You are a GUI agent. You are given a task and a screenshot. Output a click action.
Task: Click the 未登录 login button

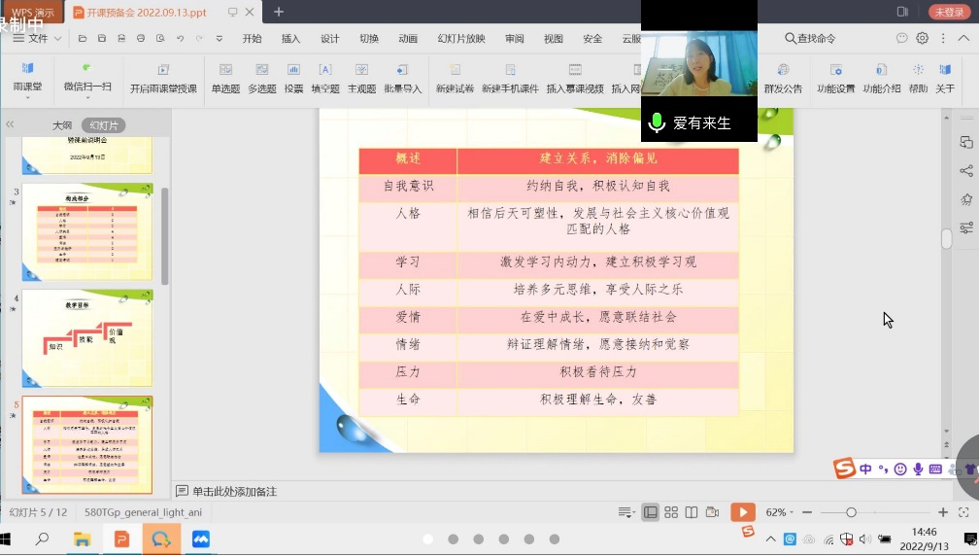click(x=949, y=12)
